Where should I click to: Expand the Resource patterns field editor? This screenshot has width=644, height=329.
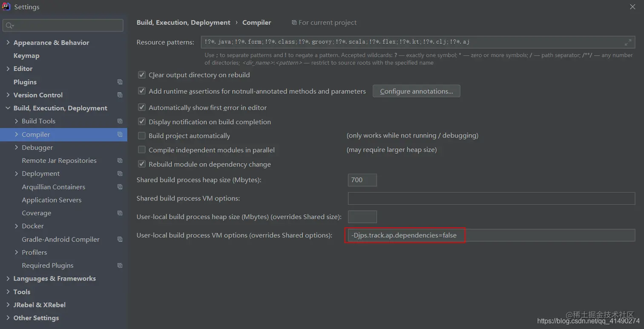pyautogui.click(x=628, y=42)
